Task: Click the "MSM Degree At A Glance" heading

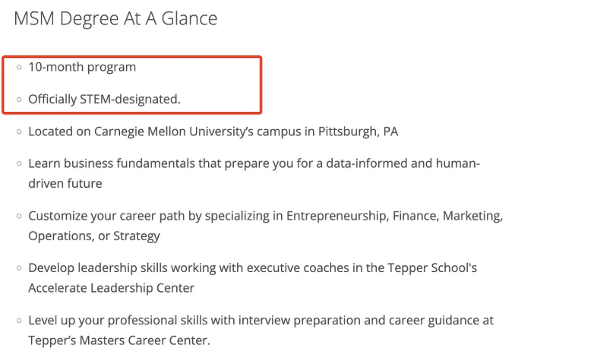Action: tap(116, 19)
